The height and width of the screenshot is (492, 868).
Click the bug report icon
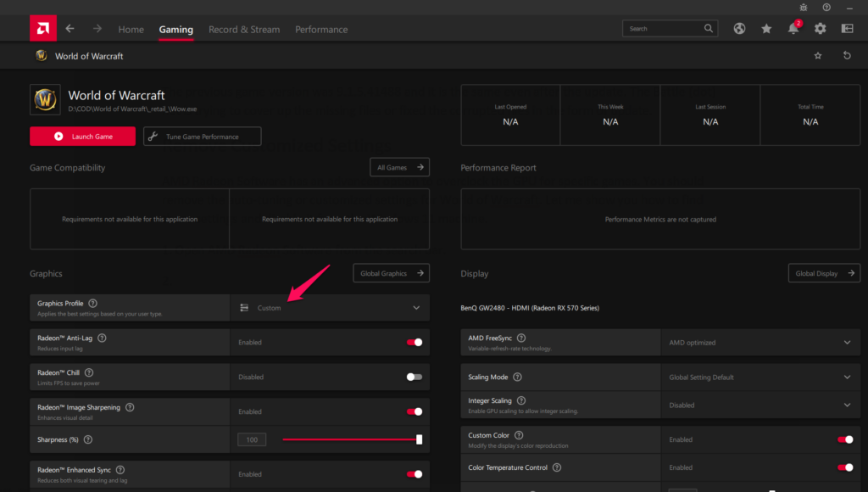coord(804,7)
